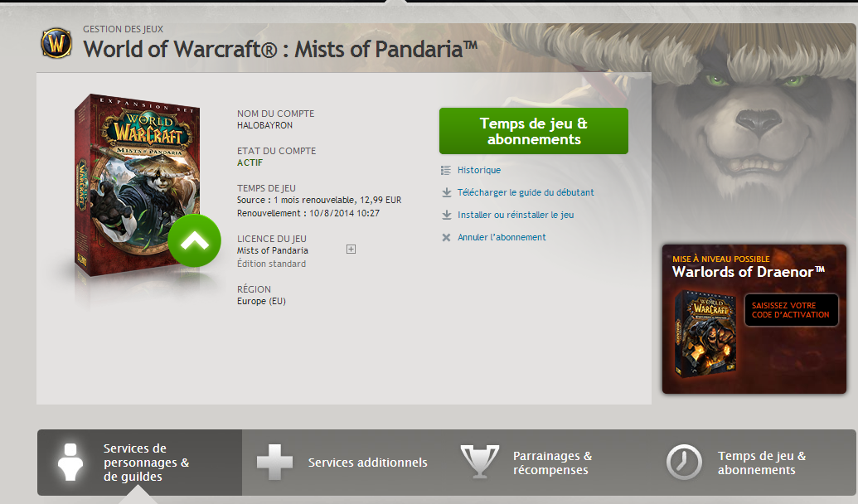Click the Warlords of Draenor box thumbnail

tap(705, 334)
